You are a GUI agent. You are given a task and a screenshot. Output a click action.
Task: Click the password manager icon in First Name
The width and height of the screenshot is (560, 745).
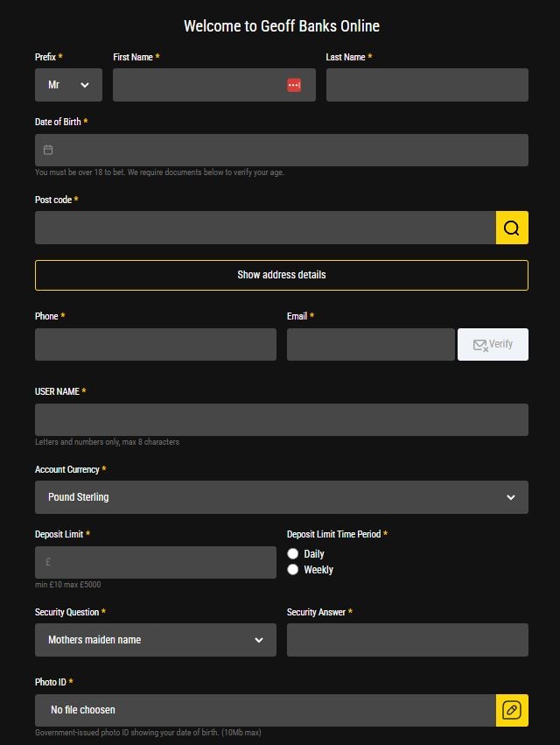point(294,85)
